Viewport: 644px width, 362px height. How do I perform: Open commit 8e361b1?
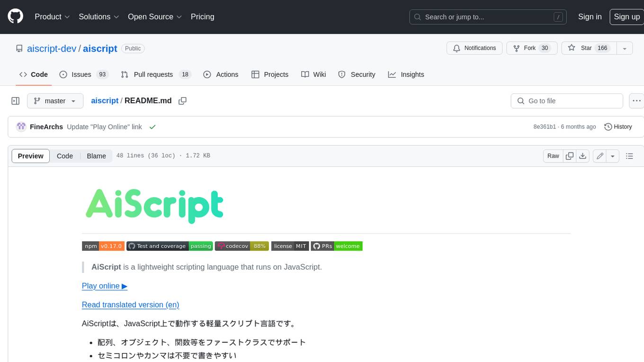click(x=545, y=127)
